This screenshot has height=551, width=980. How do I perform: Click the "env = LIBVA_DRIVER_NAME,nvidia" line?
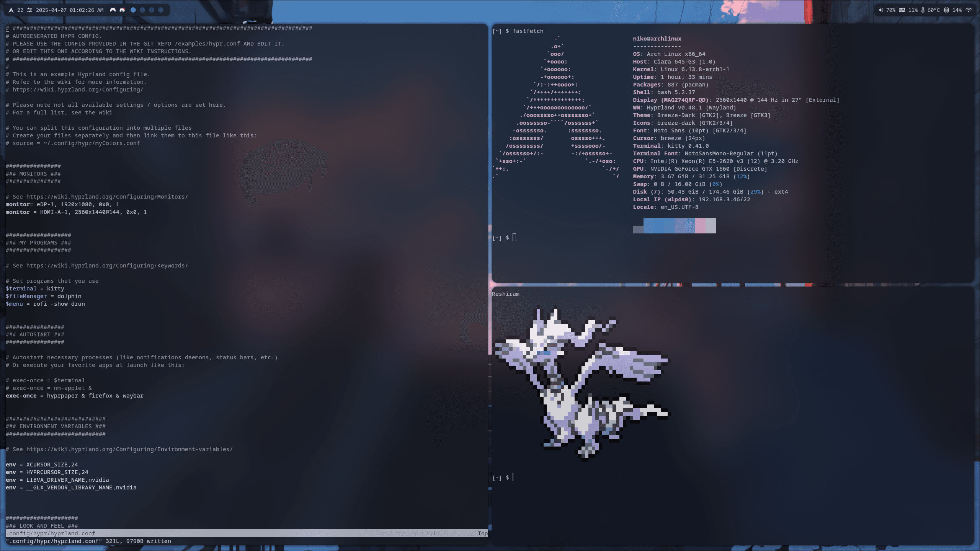(57, 480)
